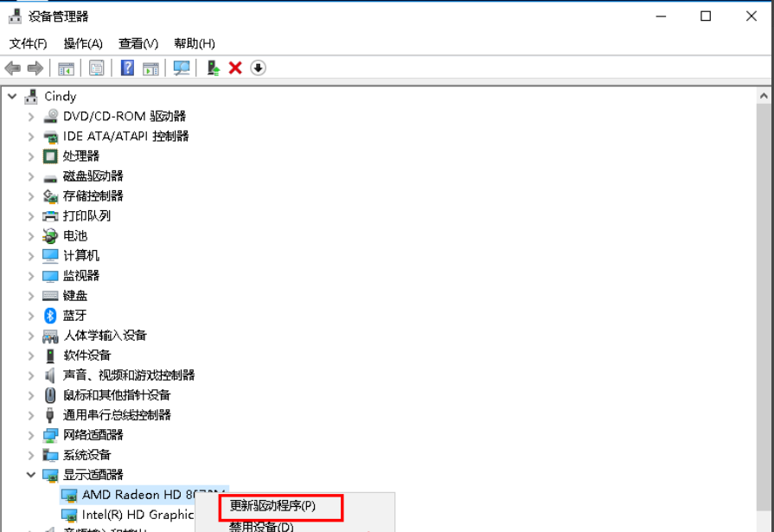Click the Properties toolbar icon

click(x=96, y=67)
